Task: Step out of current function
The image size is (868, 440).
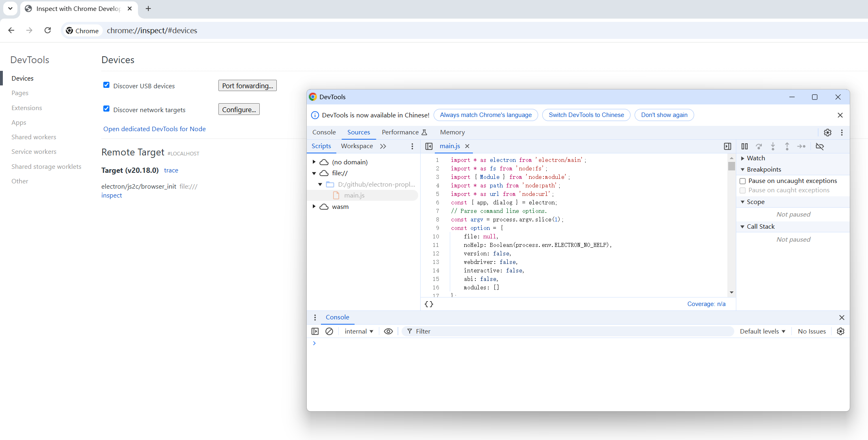Action: 787,146
